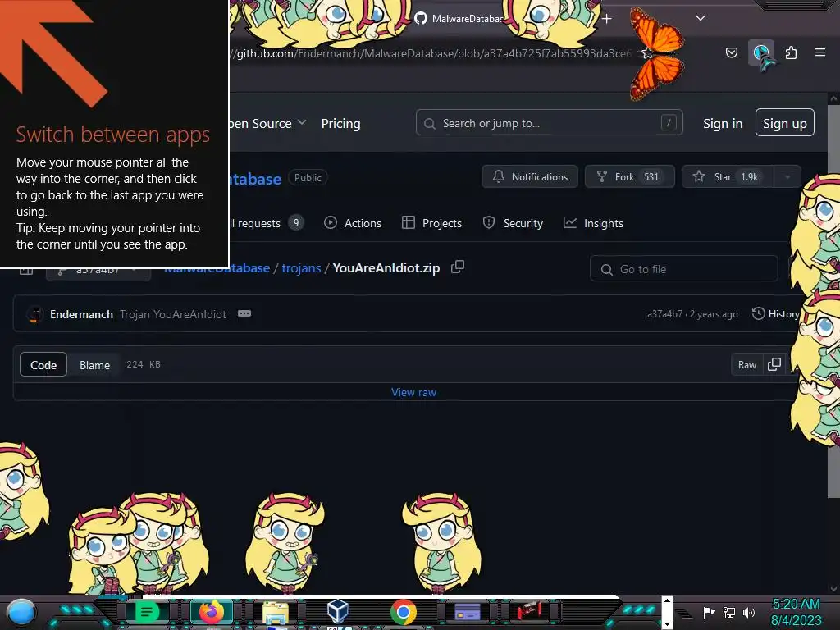Click the Sign up button
This screenshot has width=840, height=630.
785,123
